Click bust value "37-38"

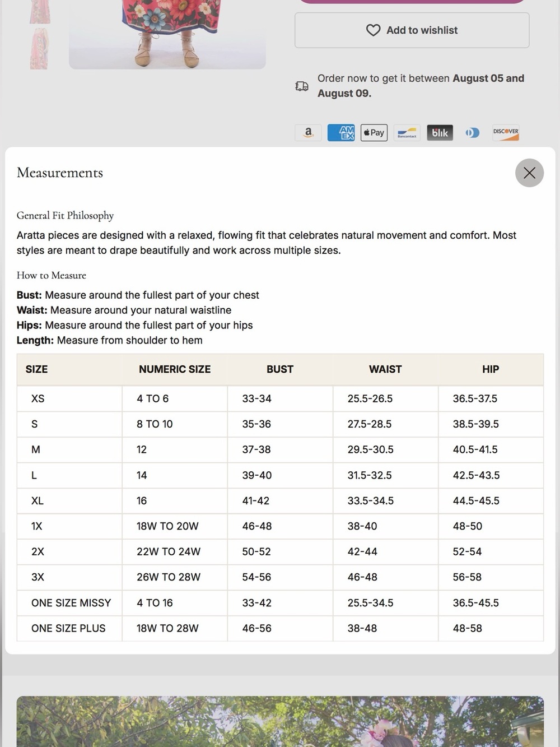point(256,450)
